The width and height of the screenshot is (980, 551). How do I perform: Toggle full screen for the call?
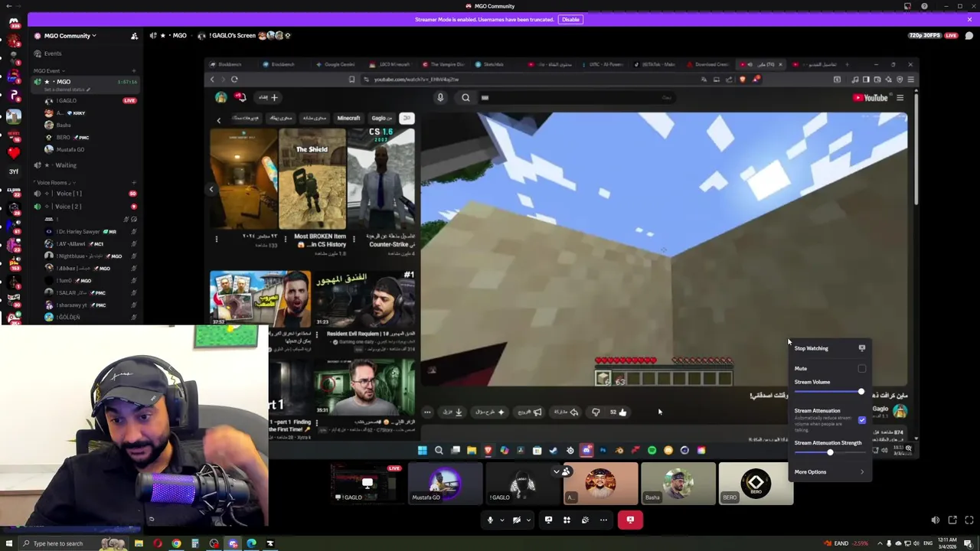pyautogui.click(x=969, y=520)
